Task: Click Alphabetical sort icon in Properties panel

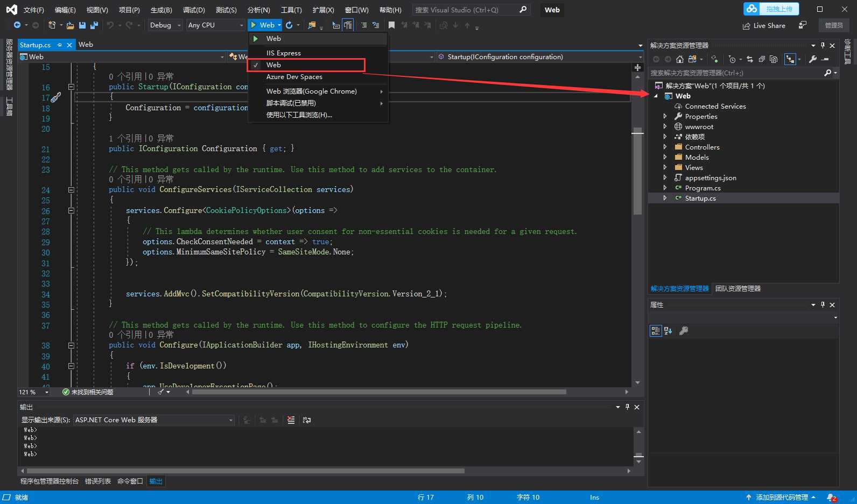Action: 668,331
